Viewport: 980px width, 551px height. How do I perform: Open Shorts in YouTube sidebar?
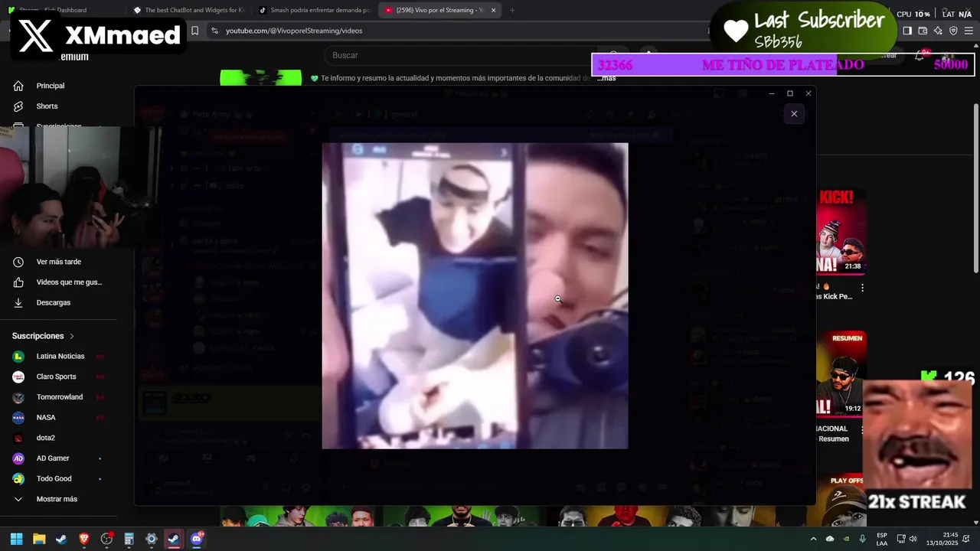click(47, 106)
